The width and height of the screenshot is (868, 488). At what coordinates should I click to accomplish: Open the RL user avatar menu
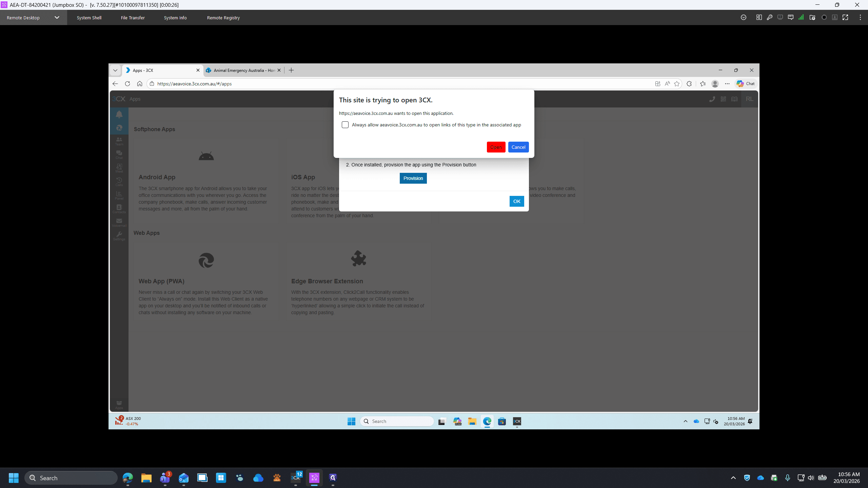[750, 99]
